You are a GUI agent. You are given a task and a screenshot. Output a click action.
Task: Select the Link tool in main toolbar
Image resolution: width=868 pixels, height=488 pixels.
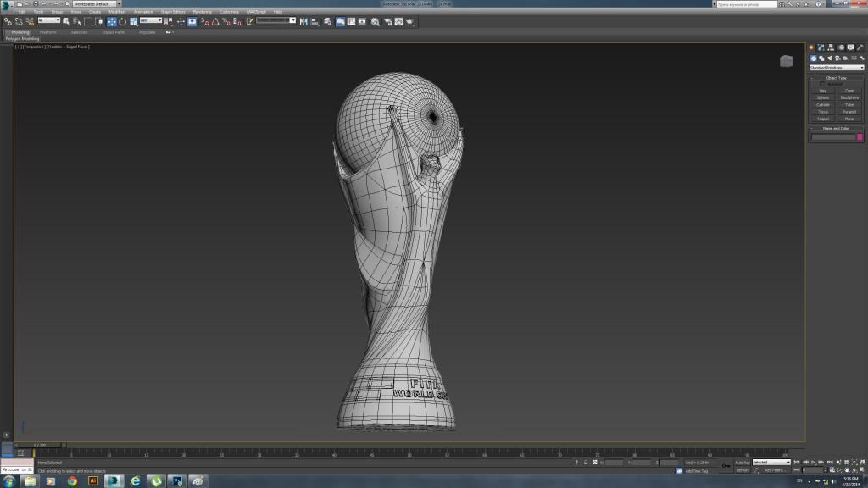point(8,21)
